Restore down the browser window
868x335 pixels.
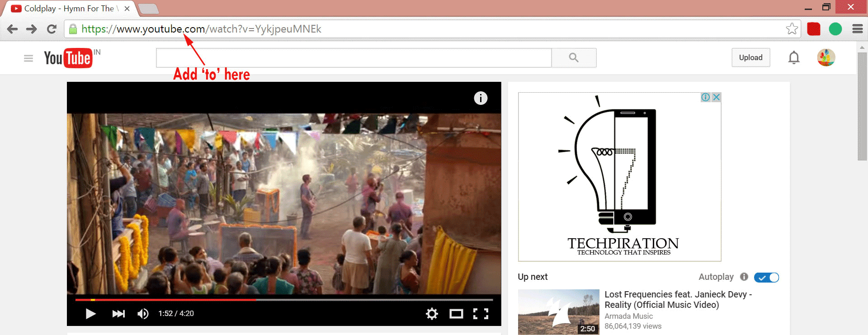click(x=826, y=7)
